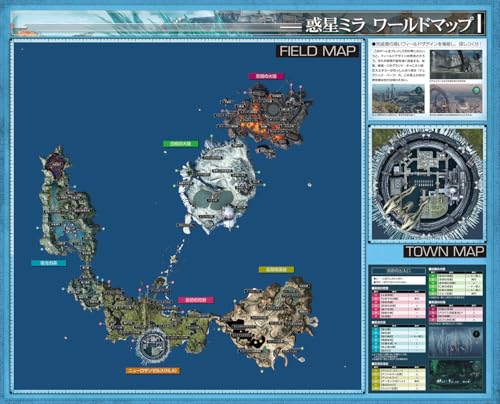Click the yellow location table in the legend
Viewport: 500px width, 404px height.
(399, 378)
